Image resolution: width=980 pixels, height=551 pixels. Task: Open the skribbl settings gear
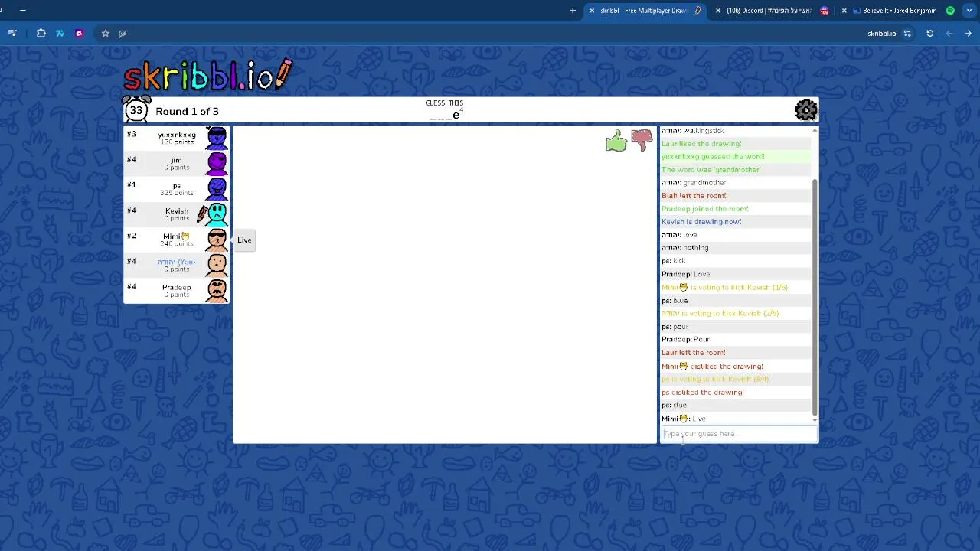(806, 110)
